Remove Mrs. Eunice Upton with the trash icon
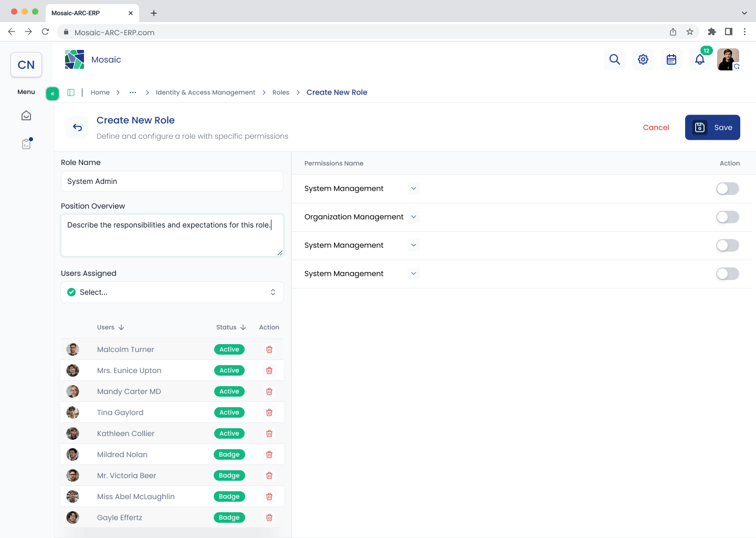756x538 pixels. tap(269, 370)
